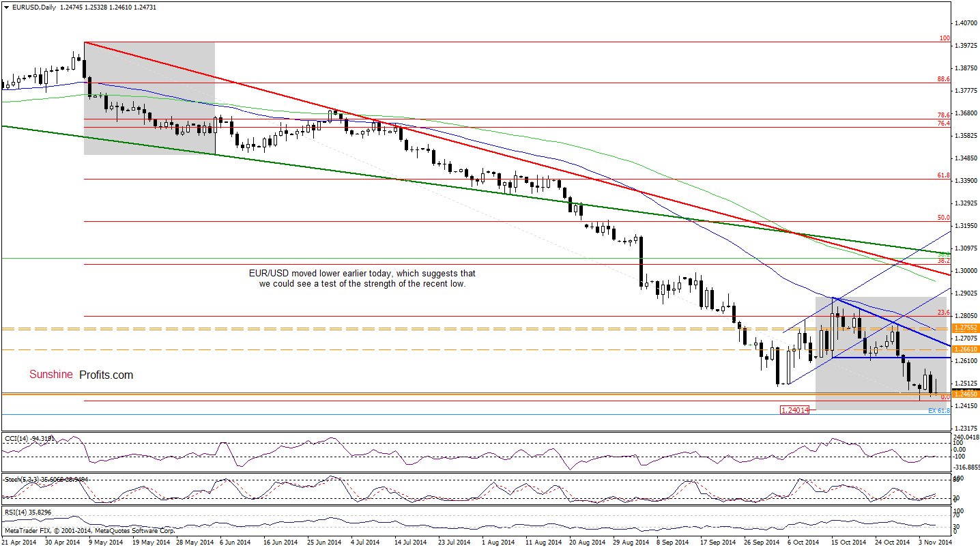Click the 240.0418 CCI scale value

pyautogui.click(x=967, y=437)
